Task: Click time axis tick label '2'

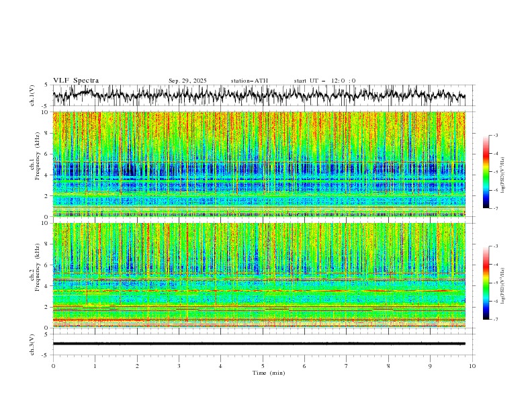Action: [137, 366]
